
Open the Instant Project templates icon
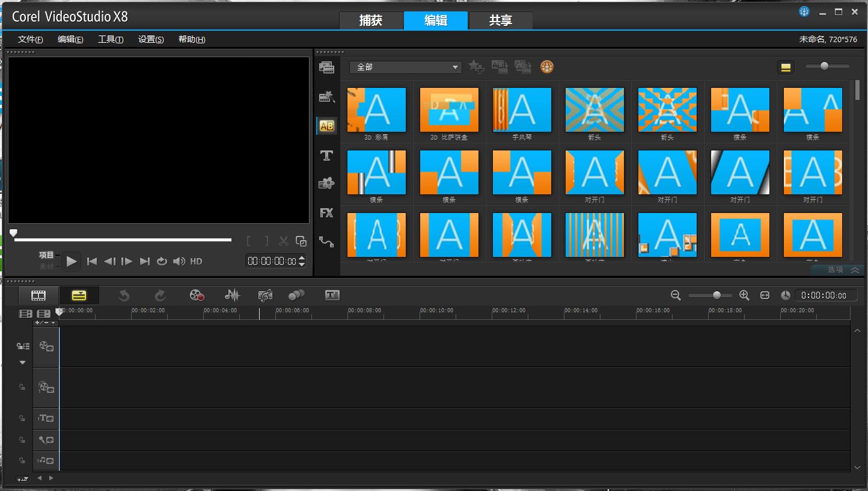coord(326,96)
